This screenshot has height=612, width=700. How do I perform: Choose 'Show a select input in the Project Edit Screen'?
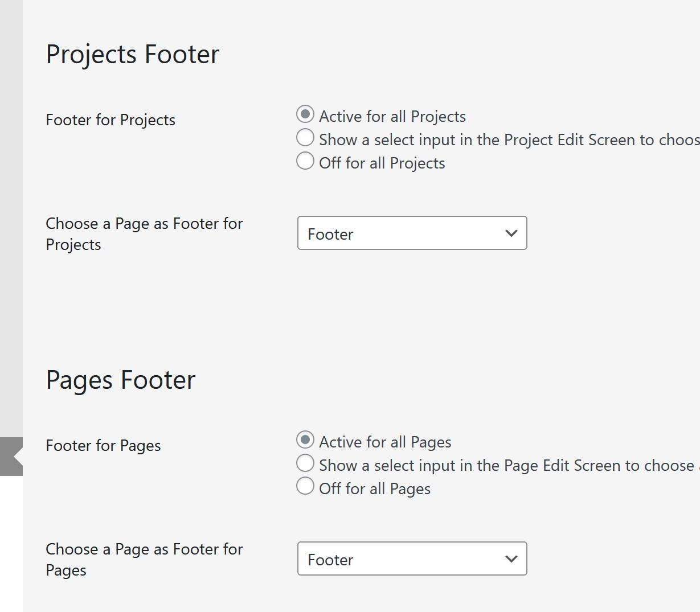click(x=305, y=138)
